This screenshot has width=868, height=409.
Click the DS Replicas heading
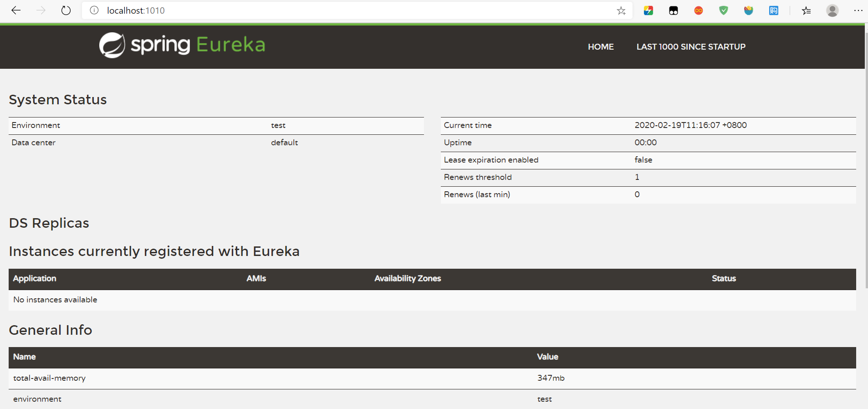point(49,223)
